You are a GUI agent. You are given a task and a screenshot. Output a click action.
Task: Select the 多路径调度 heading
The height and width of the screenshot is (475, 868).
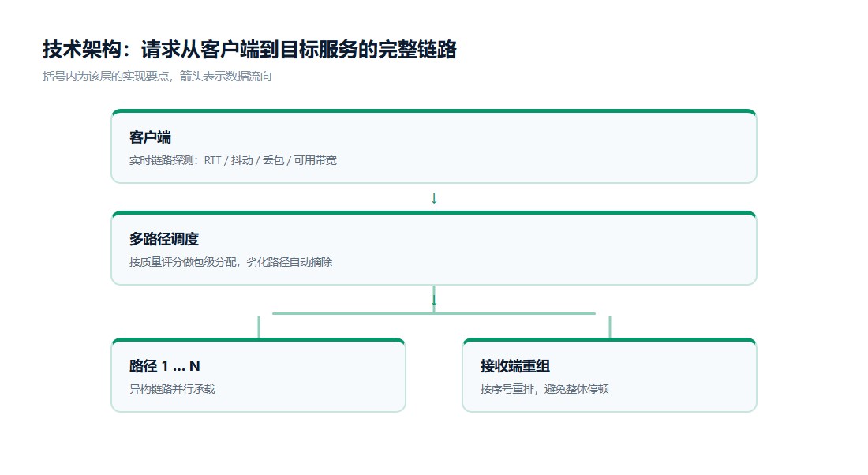[x=164, y=239]
